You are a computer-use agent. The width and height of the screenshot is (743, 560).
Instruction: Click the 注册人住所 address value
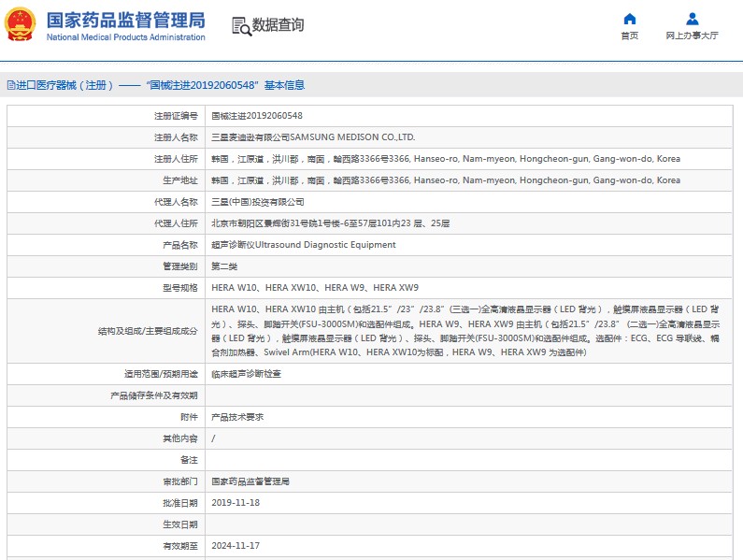[446, 159]
